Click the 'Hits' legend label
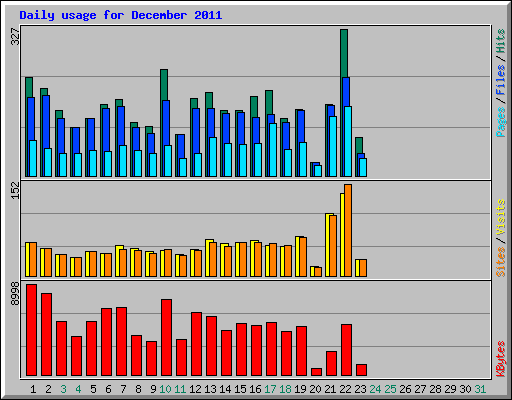This screenshot has width=512, height=400. pyautogui.click(x=501, y=41)
